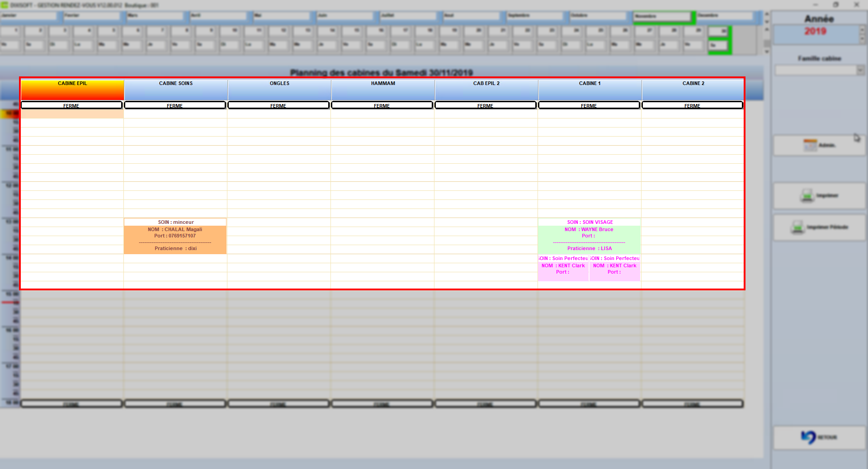Click the CAB EPIL 2 column header
Image resolution: width=868 pixels, height=469 pixels.
click(486, 90)
